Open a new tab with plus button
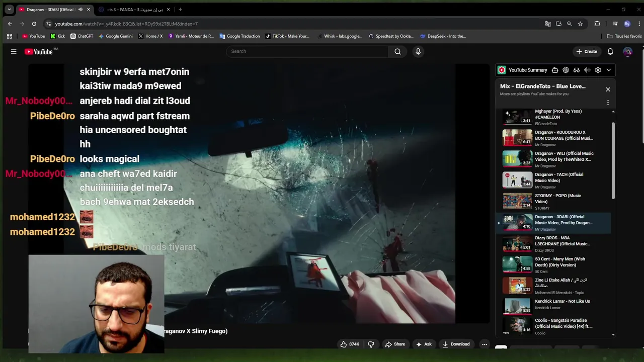The height and width of the screenshot is (362, 644). (180, 10)
